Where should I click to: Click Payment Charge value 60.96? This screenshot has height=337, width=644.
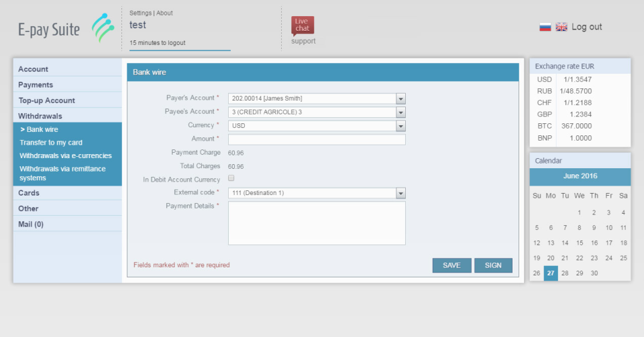[235, 153]
